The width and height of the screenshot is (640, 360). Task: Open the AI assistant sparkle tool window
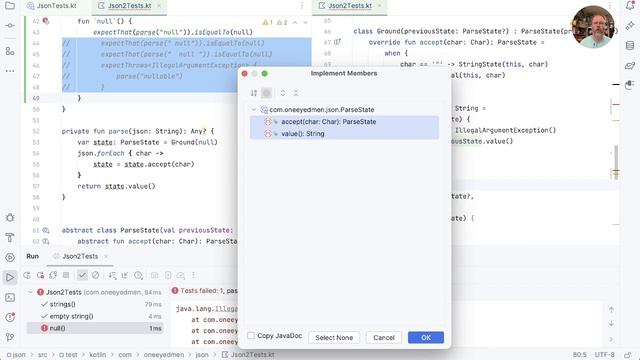[x=630, y=25]
